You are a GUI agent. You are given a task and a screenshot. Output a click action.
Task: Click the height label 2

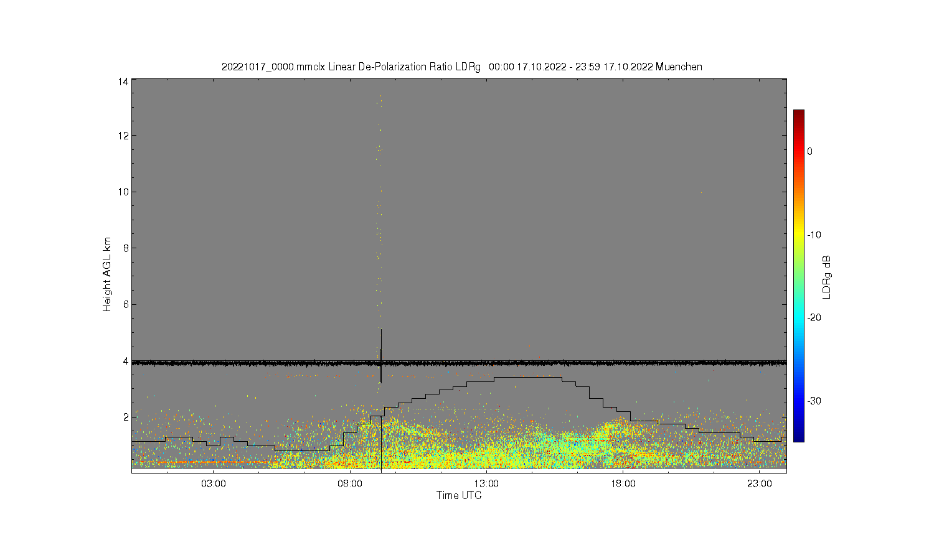pyautogui.click(x=126, y=417)
